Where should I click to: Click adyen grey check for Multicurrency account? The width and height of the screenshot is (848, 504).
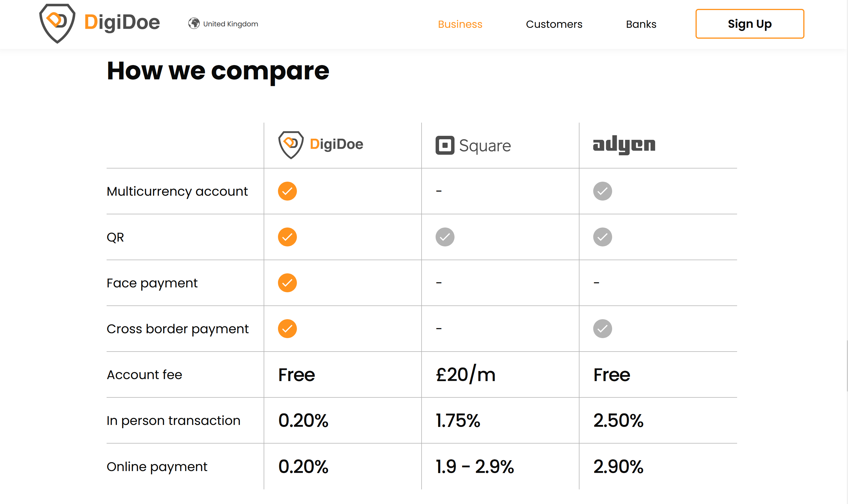602,191
